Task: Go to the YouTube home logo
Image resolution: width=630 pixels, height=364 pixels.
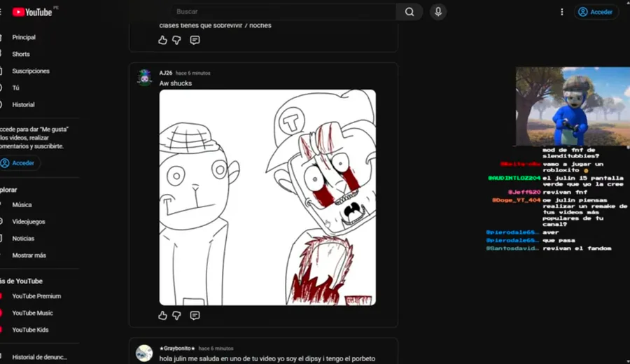Action: (x=32, y=12)
